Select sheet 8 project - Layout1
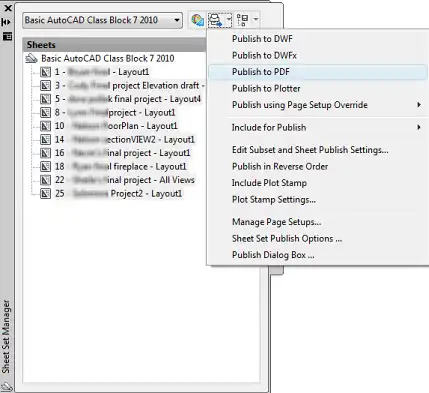 pyautogui.click(x=115, y=113)
